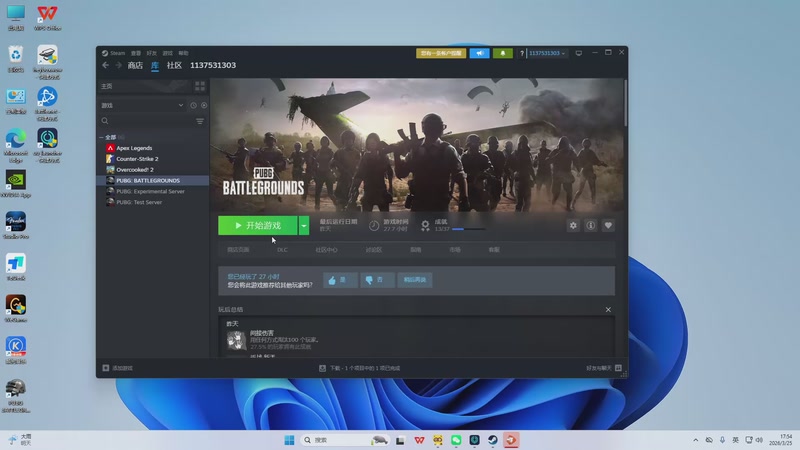800x450 pixels.
Task: Click the add game plus icon
Action: pos(106,368)
